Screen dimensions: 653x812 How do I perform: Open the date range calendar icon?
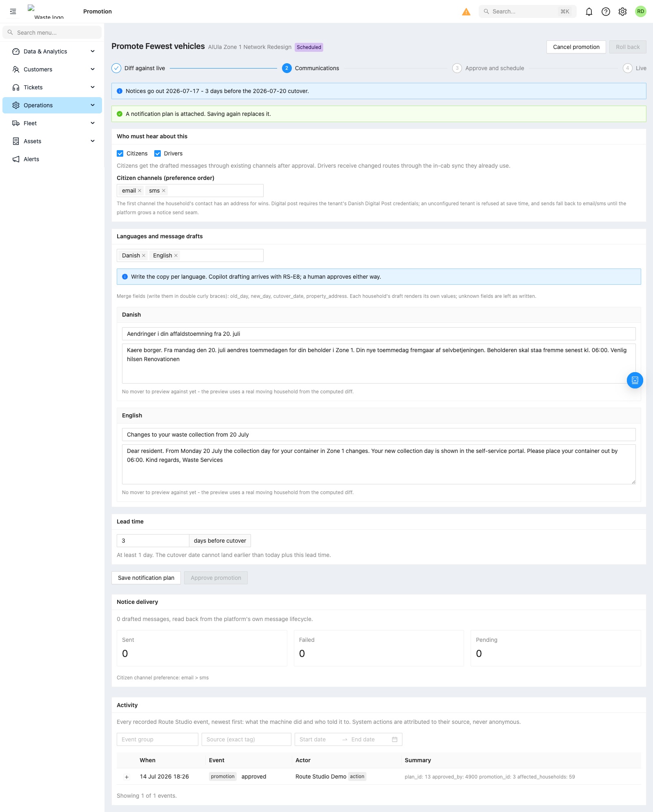coord(395,739)
